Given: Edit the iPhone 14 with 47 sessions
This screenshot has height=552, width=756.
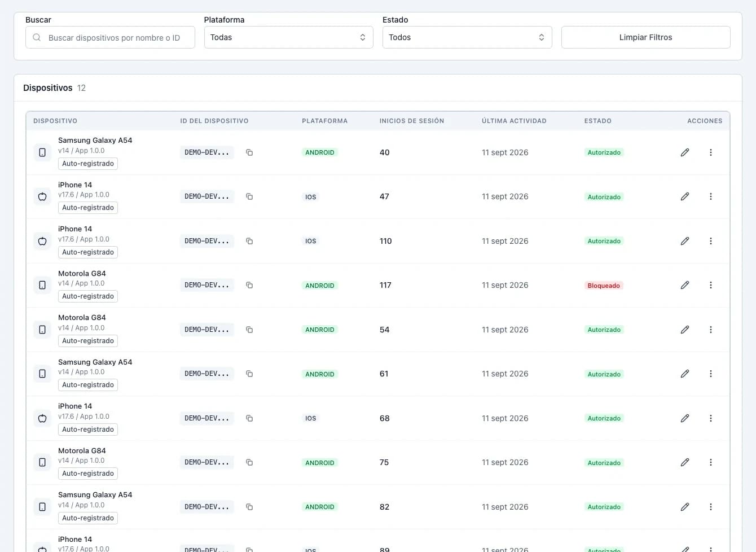Looking at the screenshot, I should pos(685,196).
